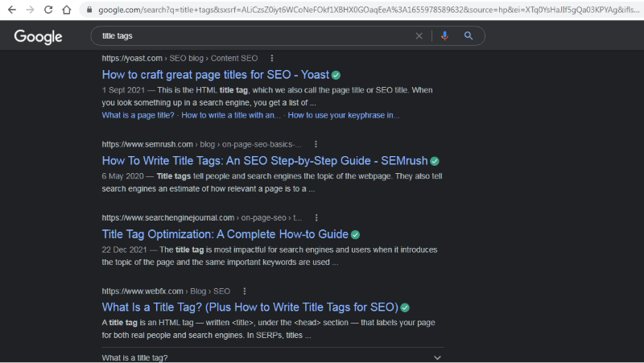The width and height of the screenshot is (644, 363).
Task: Expand the 'What is a title tag?' question chevron
Action: pyautogui.click(x=437, y=357)
